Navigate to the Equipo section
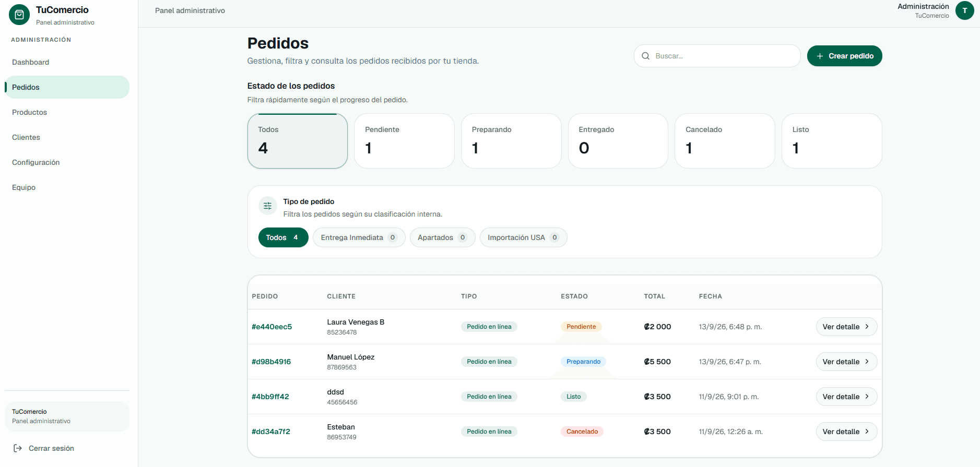 tap(67, 187)
